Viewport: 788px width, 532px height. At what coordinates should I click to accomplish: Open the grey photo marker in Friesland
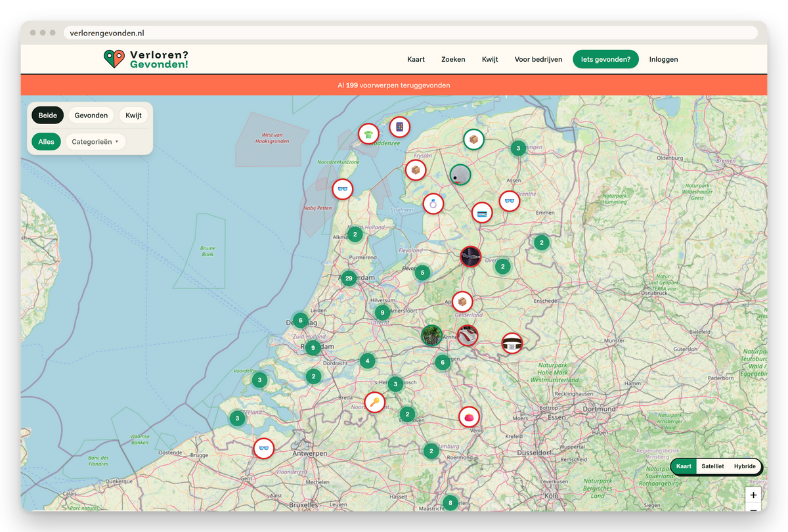(x=460, y=175)
